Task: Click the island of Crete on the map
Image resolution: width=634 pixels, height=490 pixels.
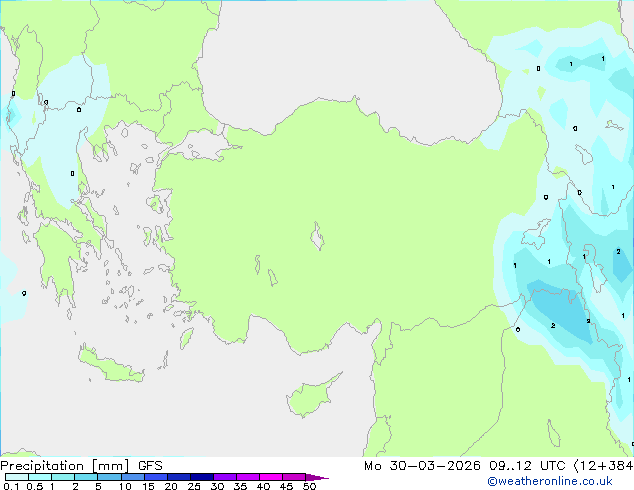Action: click(x=109, y=366)
